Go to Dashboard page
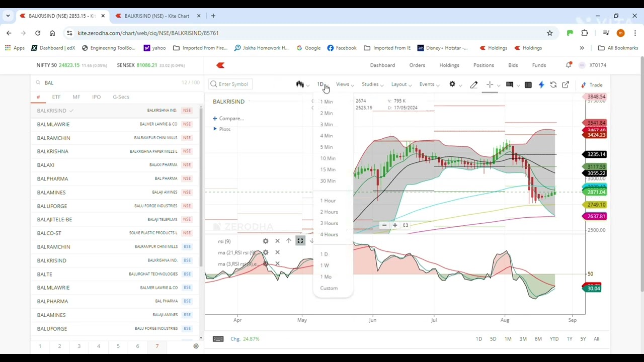The image size is (644, 362). point(382,65)
